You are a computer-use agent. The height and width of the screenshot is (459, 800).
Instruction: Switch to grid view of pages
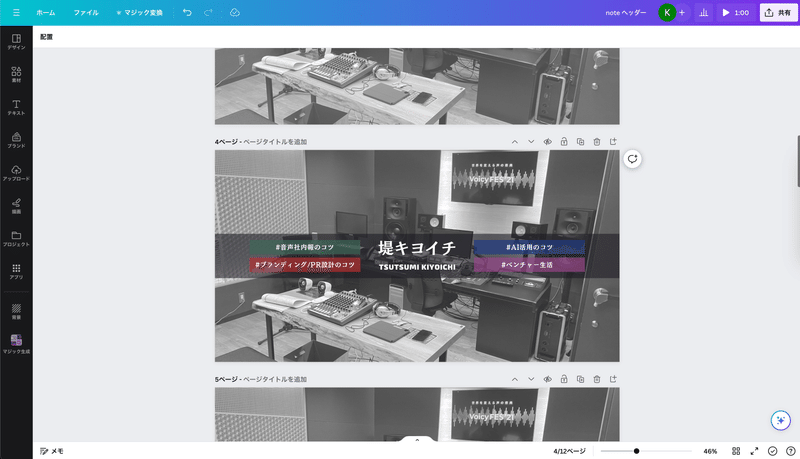tap(736, 451)
